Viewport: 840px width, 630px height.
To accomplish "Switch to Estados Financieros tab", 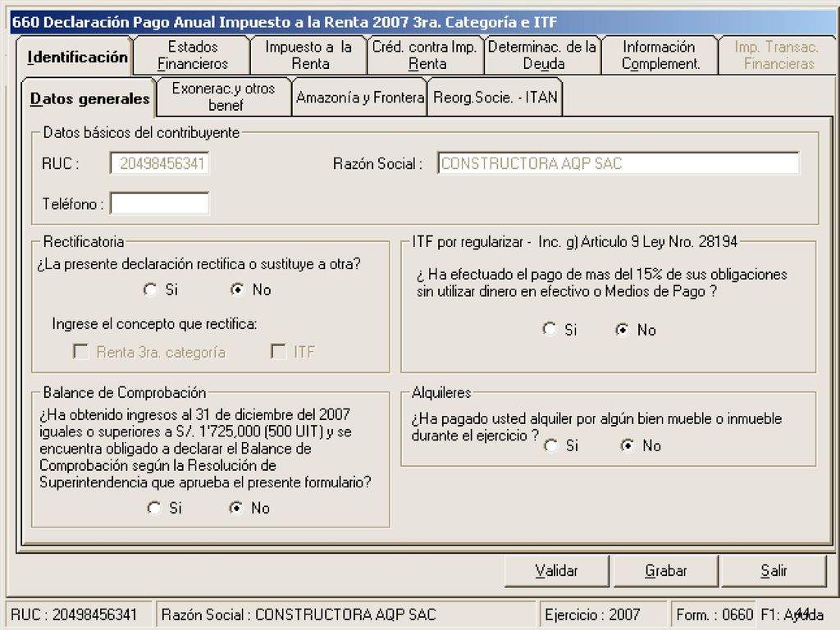I will (x=192, y=55).
